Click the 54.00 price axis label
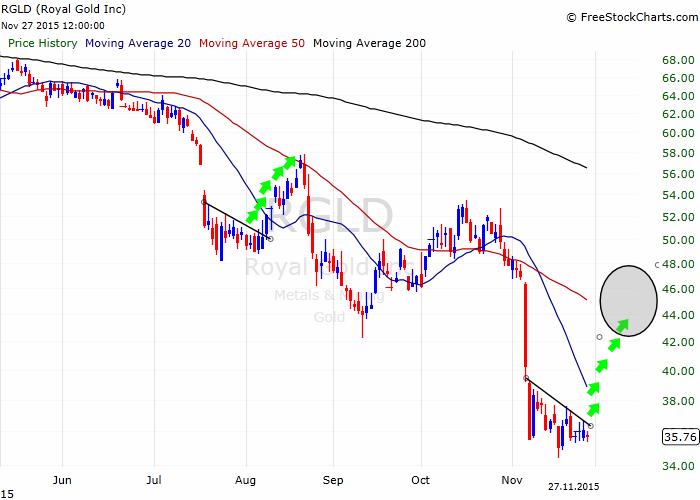 point(679,195)
